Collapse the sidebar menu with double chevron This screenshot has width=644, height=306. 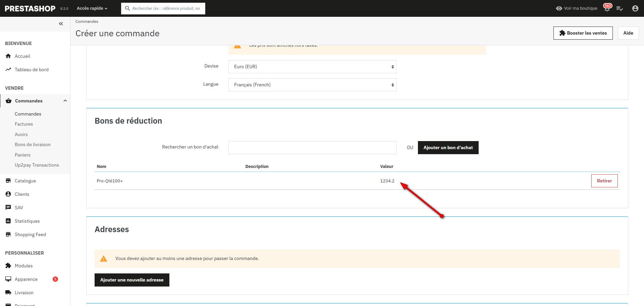61,24
